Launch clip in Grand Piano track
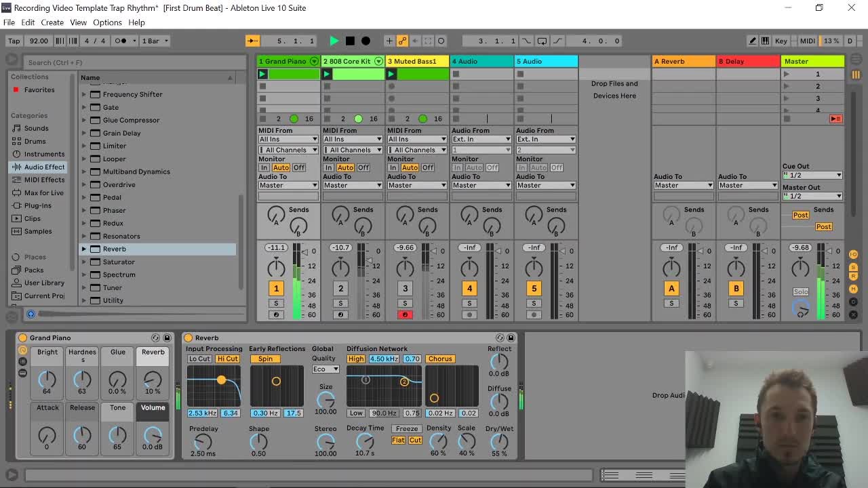The width and height of the screenshot is (868, 488). pyautogui.click(x=262, y=74)
